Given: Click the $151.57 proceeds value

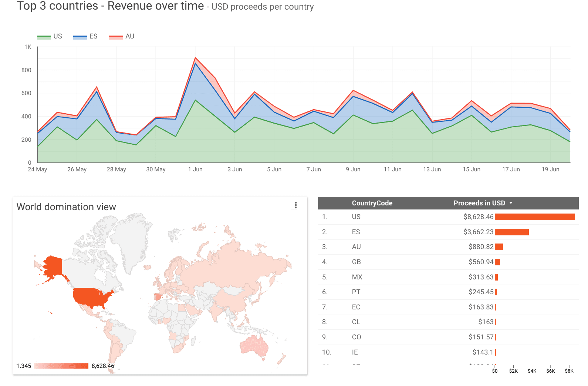Looking at the screenshot, I should click(481, 337).
